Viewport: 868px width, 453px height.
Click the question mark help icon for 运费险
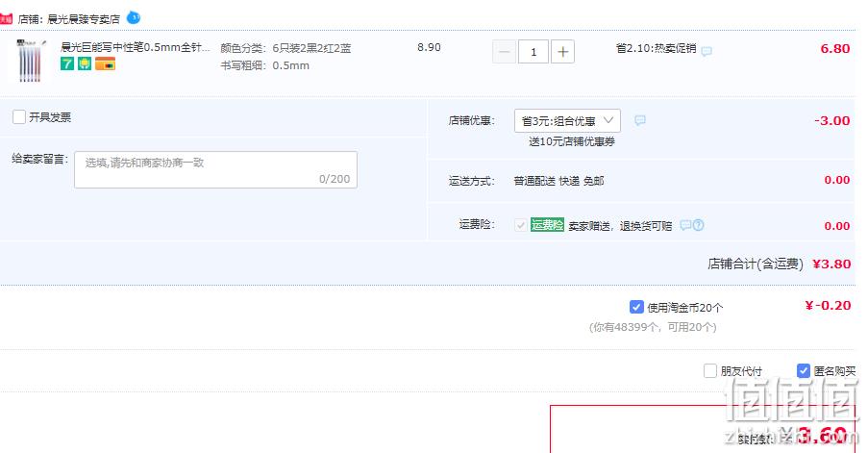pyautogui.click(x=698, y=225)
